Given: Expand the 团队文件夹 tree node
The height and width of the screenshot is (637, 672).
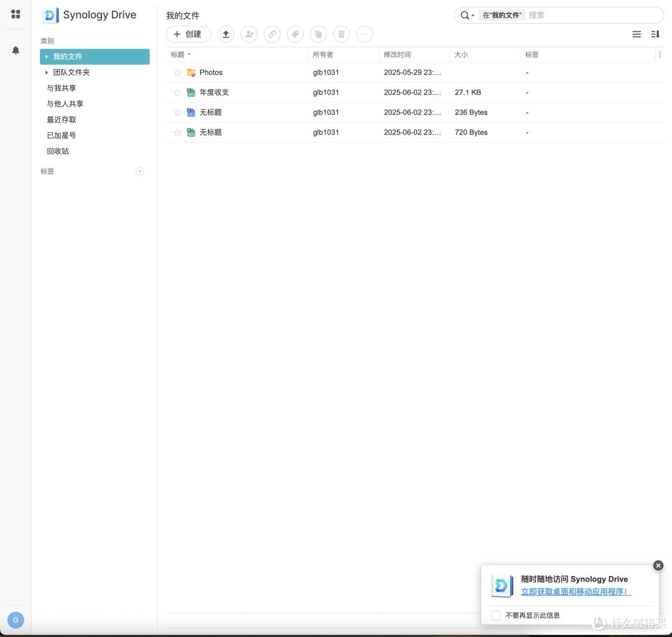Looking at the screenshot, I should (x=46, y=72).
